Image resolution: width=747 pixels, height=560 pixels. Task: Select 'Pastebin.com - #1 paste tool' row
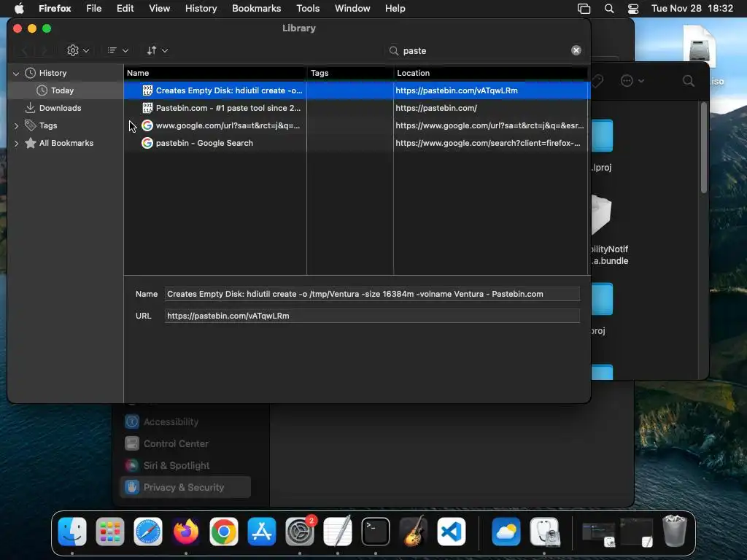point(357,108)
